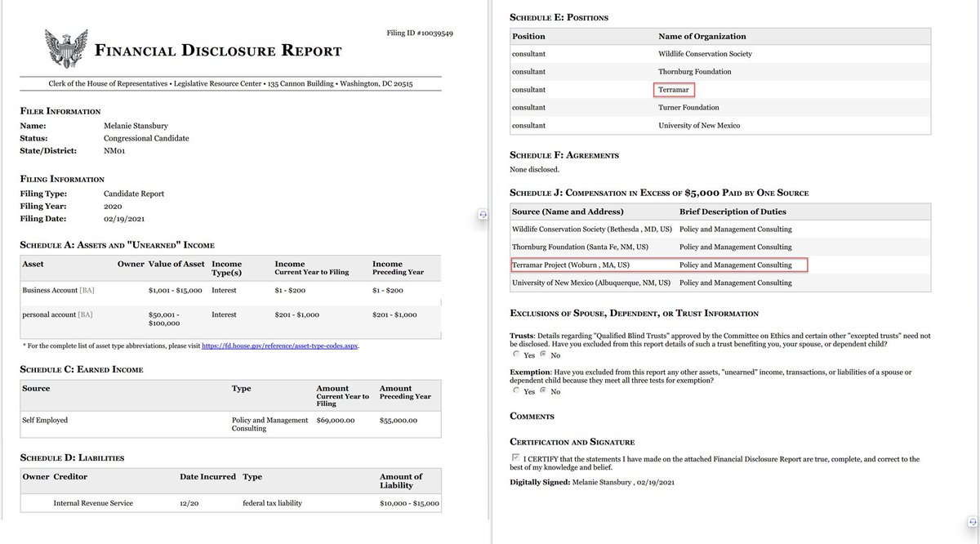Select Yes radio for Trusts question
This screenshot has width=980, height=544.
coord(515,354)
